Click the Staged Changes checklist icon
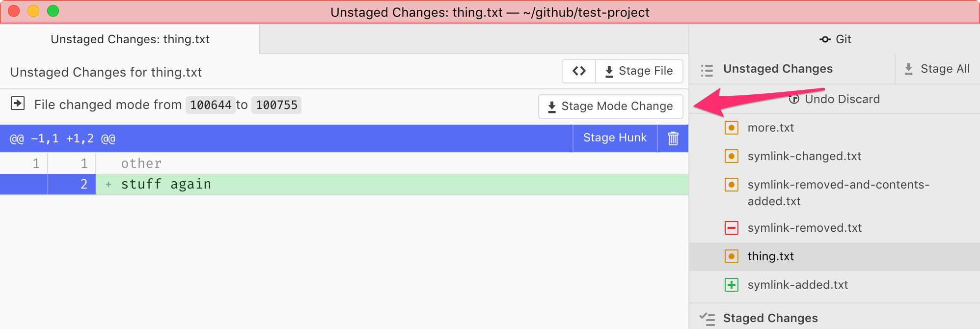This screenshot has height=329, width=980. tap(707, 319)
